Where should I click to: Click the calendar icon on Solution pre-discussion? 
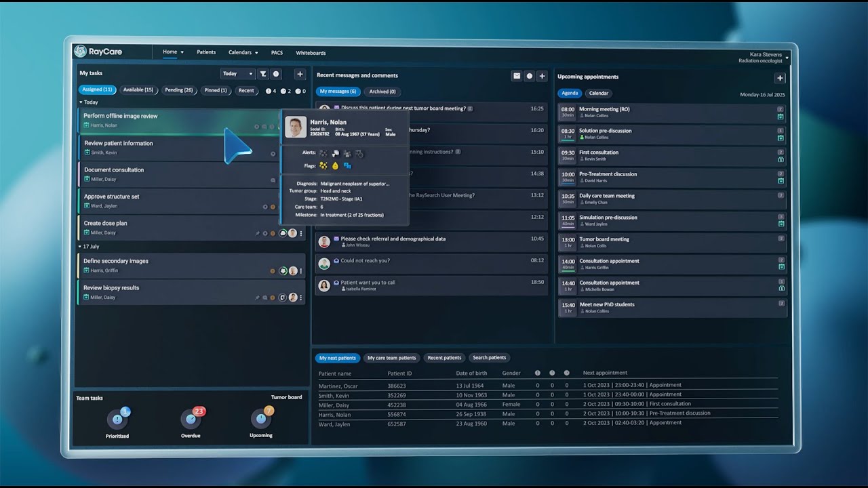781,138
